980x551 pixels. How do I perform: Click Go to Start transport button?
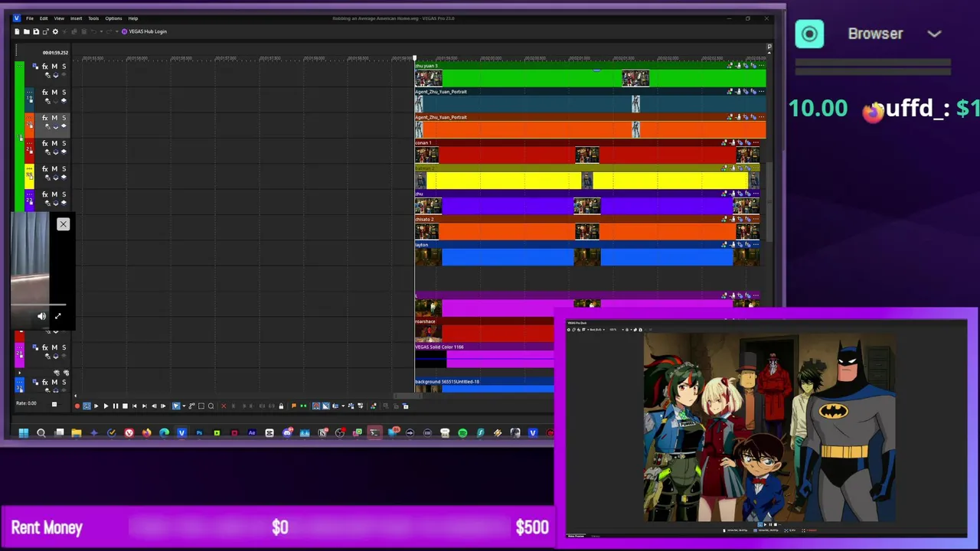(134, 406)
